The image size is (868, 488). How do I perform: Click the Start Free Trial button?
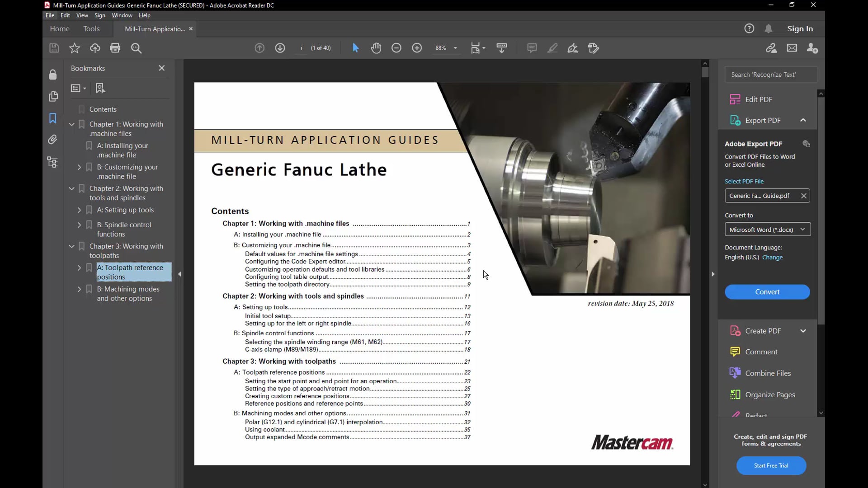(x=771, y=465)
